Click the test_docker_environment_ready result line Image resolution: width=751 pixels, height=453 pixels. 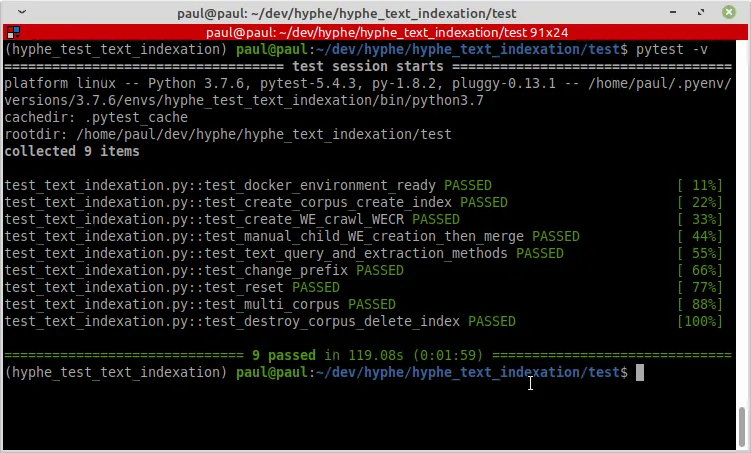pyautogui.click(x=247, y=185)
